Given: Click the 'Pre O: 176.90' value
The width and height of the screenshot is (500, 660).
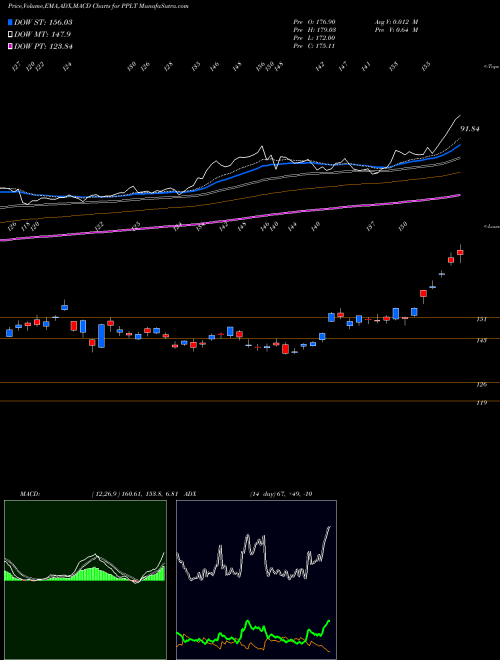Looking at the screenshot, I should click(314, 22).
